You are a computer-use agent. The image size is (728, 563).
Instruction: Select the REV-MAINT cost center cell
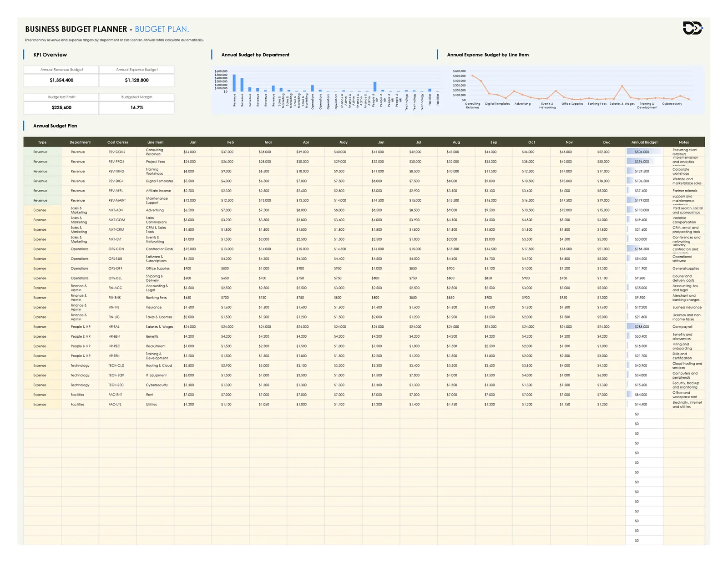tap(118, 200)
